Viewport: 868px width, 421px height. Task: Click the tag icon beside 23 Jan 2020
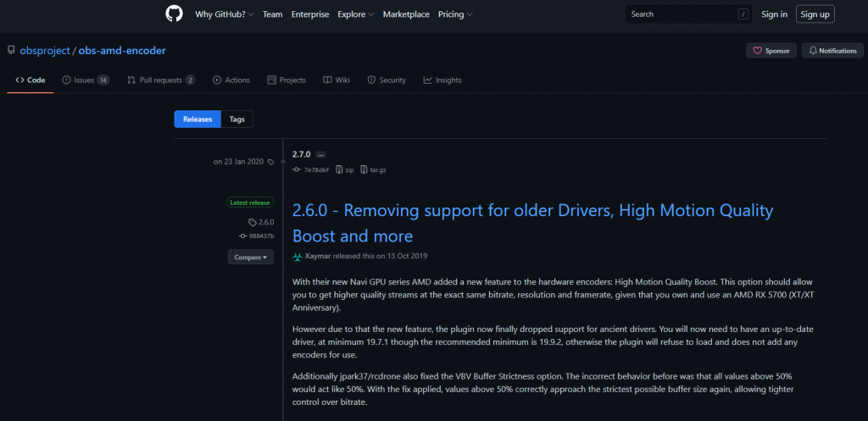tap(270, 162)
